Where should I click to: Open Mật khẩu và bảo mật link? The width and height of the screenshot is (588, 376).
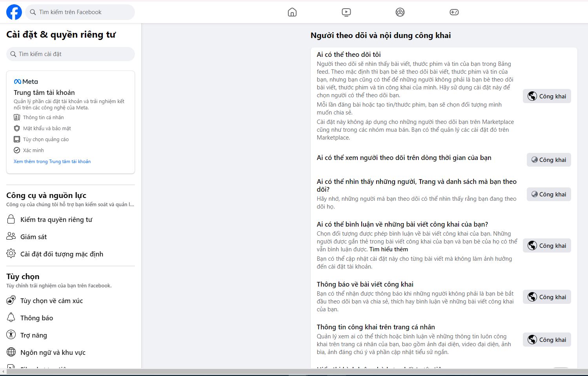47,128
